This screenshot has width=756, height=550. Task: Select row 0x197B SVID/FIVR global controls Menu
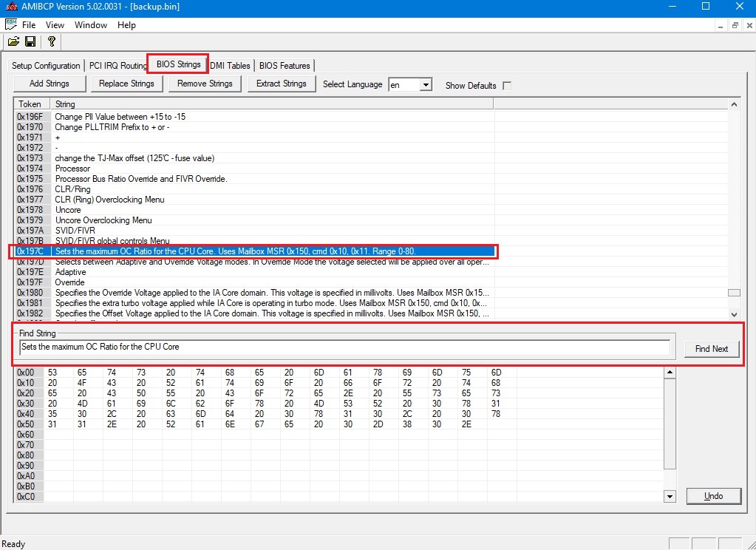pos(254,241)
